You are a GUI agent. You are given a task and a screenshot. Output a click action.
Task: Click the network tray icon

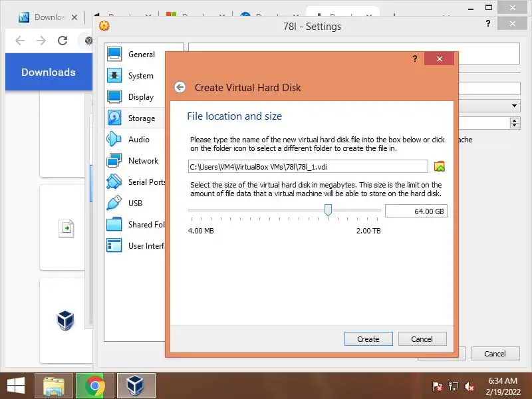[x=454, y=386]
